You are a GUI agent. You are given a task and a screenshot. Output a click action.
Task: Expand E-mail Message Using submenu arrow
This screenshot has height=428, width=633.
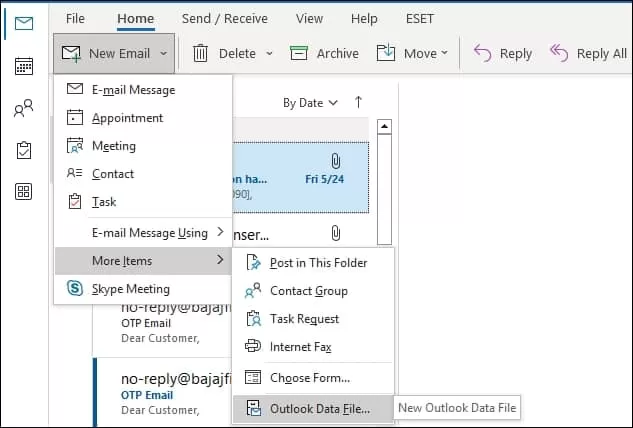coord(220,232)
